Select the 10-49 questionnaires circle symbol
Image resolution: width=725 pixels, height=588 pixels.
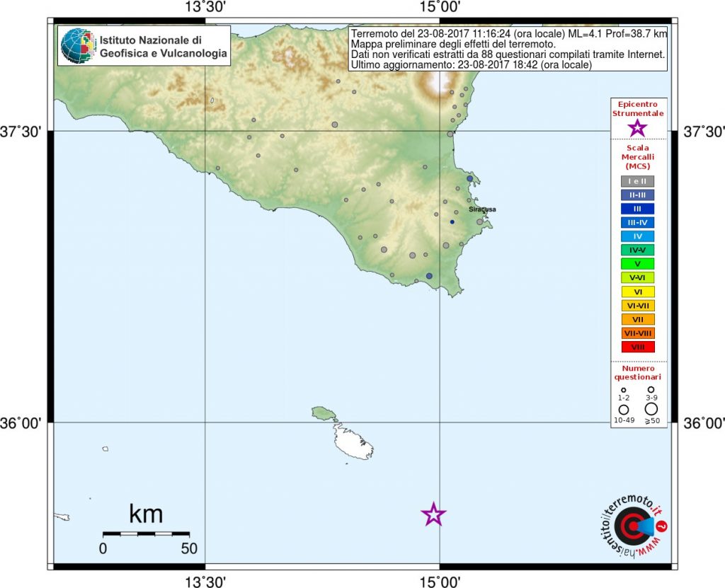pos(624,409)
